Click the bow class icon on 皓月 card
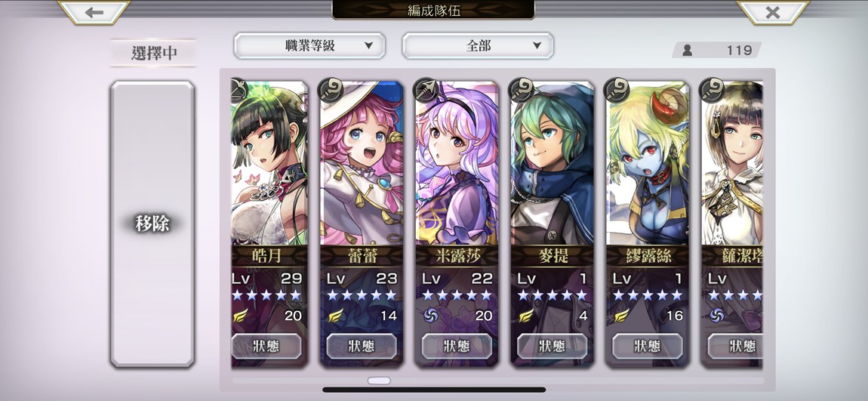Screen dimensions: 868x401 238,89
